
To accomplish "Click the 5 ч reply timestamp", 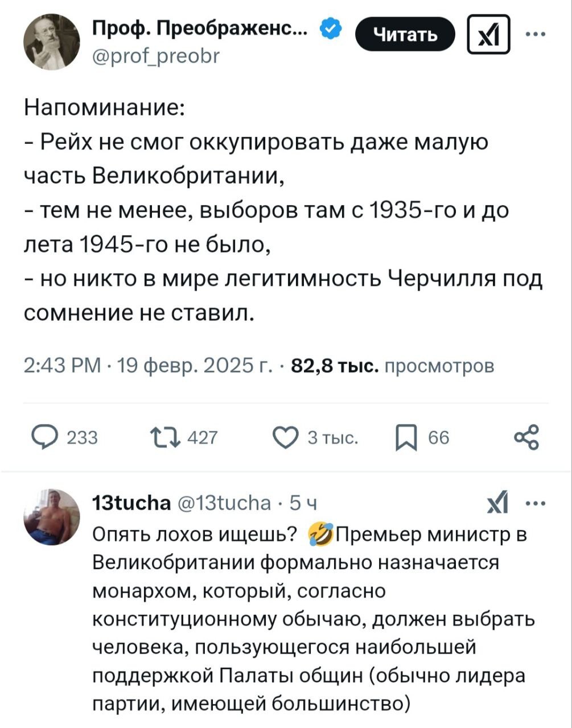I will tap(303, 503).
